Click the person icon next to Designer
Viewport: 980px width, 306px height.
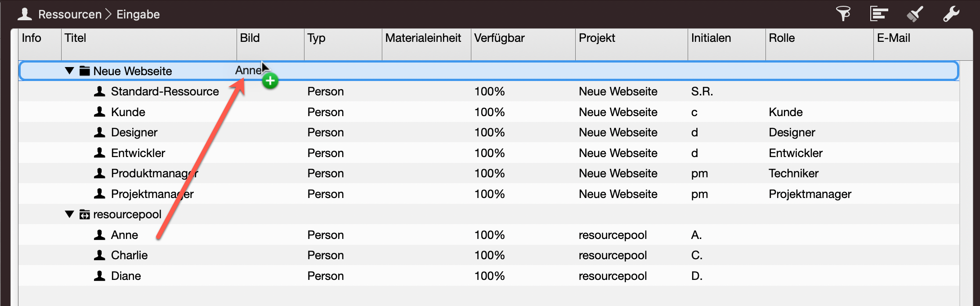(x=100, y=132)
